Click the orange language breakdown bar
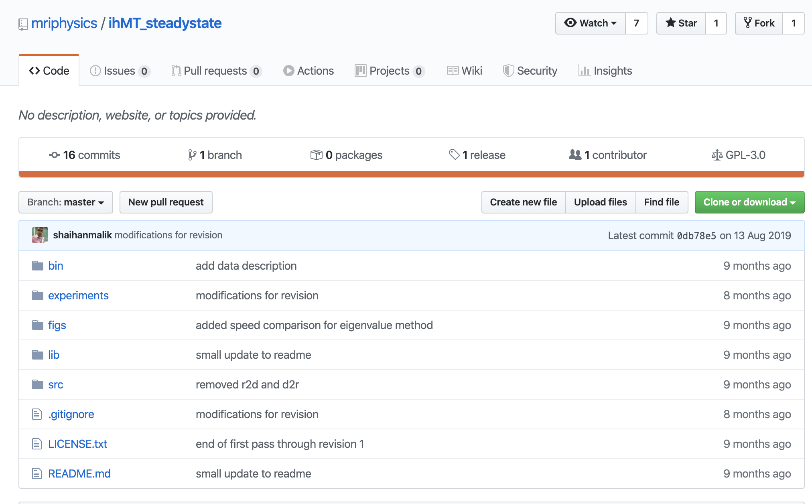 pos(411,174)
